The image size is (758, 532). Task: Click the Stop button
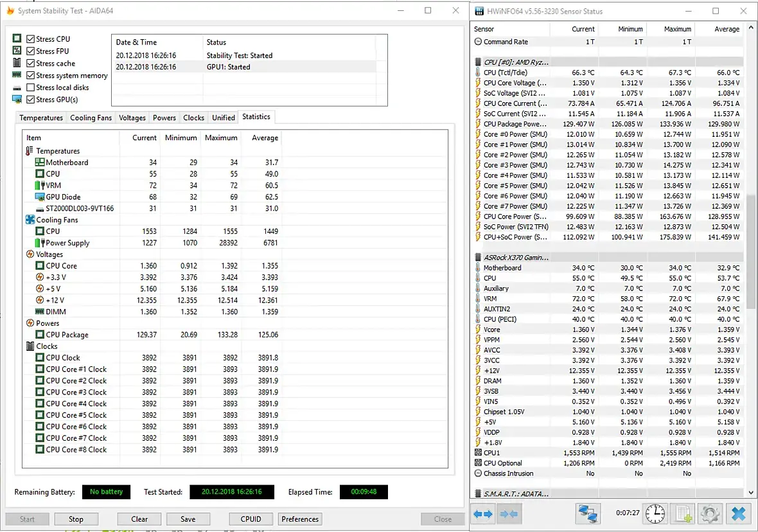76,519
